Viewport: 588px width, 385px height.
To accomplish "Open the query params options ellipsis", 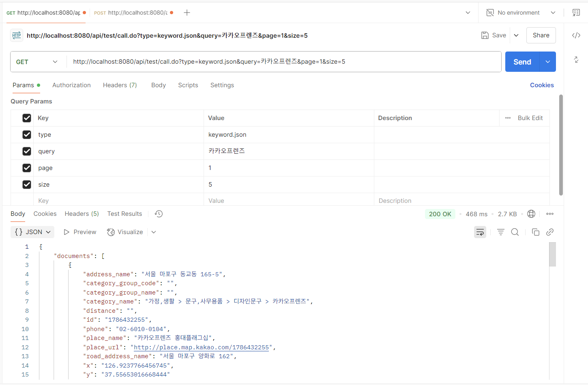I will pyautogui.click(x=508, y=118).
